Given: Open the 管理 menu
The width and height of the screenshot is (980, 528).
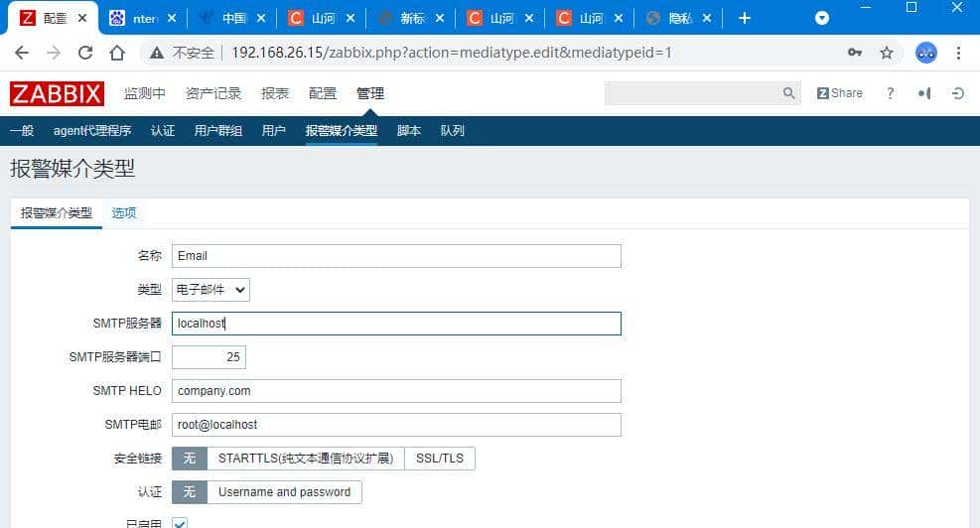Looking at the screenshot, I should point(370,93).
